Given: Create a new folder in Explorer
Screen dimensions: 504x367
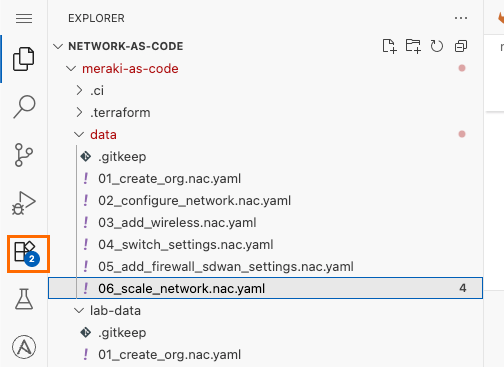Looking at the screenshot, I should tap(413, 46).
